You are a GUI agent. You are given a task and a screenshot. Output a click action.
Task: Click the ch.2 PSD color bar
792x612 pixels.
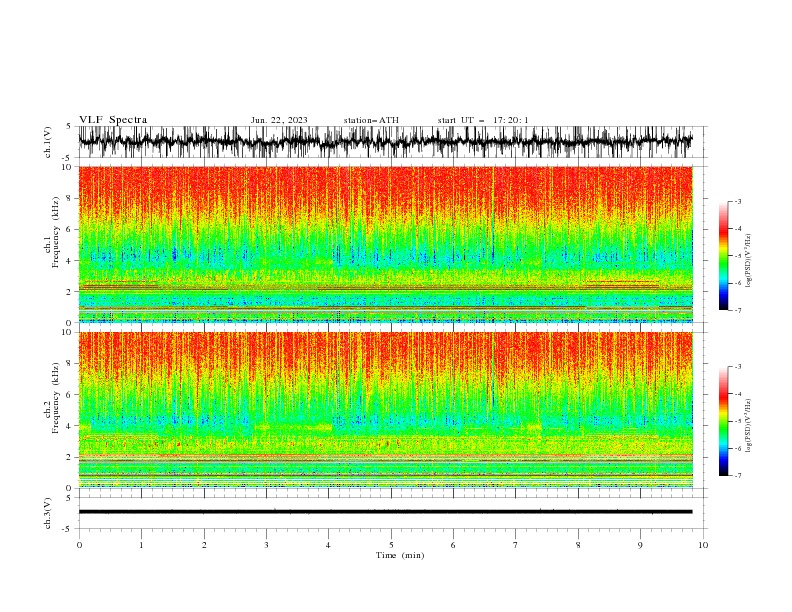(723, 421)
